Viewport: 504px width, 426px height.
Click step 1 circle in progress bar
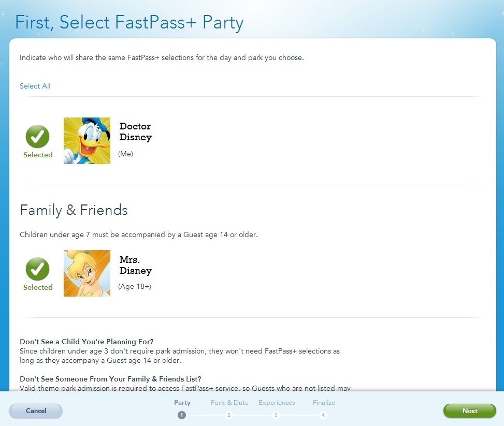(x=181, y=415)
